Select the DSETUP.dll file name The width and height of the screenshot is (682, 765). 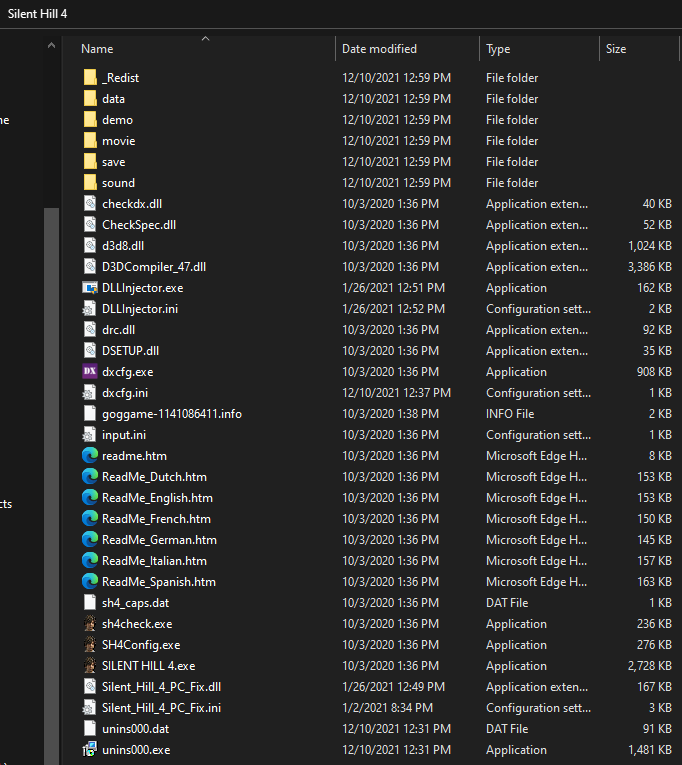(x=130, y=351)
